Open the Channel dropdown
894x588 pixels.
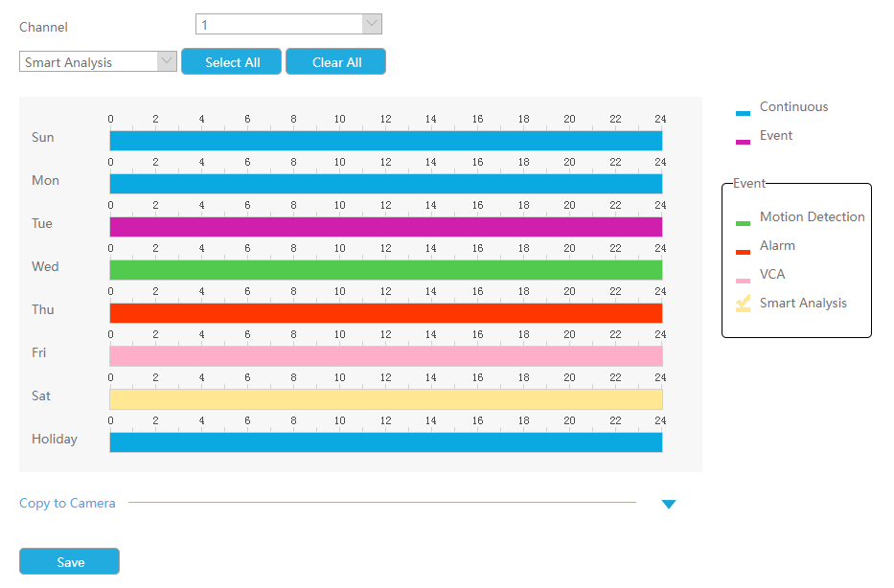pyautogui.click(x=288, y=24)
